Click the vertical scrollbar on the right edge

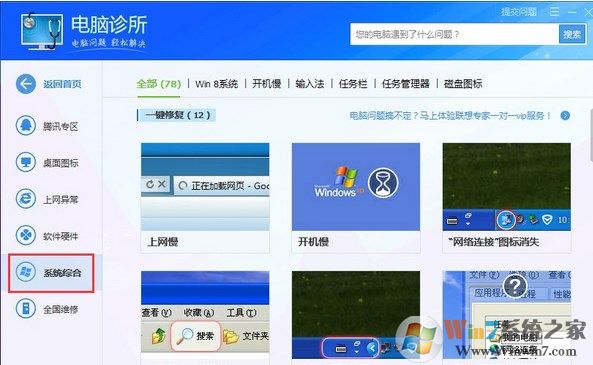590,135
